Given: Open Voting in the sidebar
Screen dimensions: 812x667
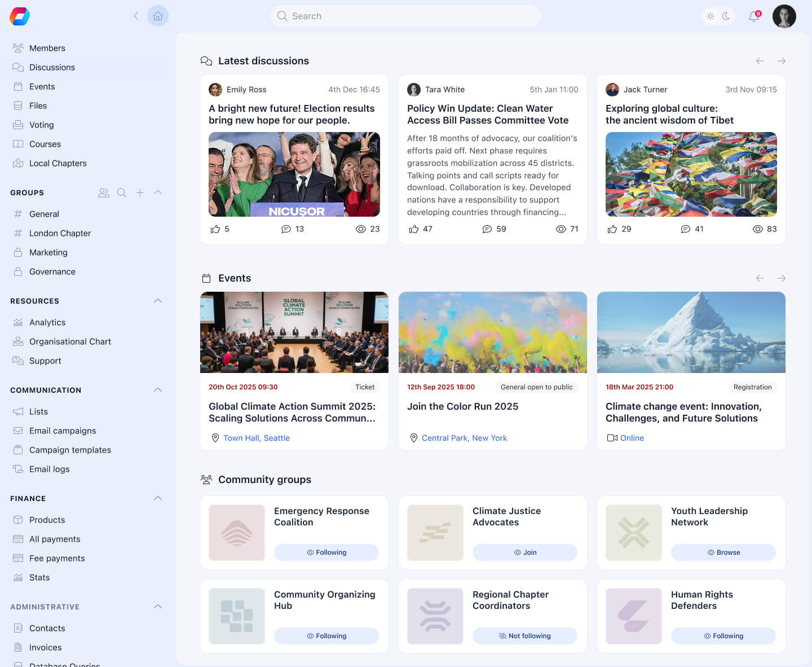Looking at the screenshot, I should [x=41, y=125].
